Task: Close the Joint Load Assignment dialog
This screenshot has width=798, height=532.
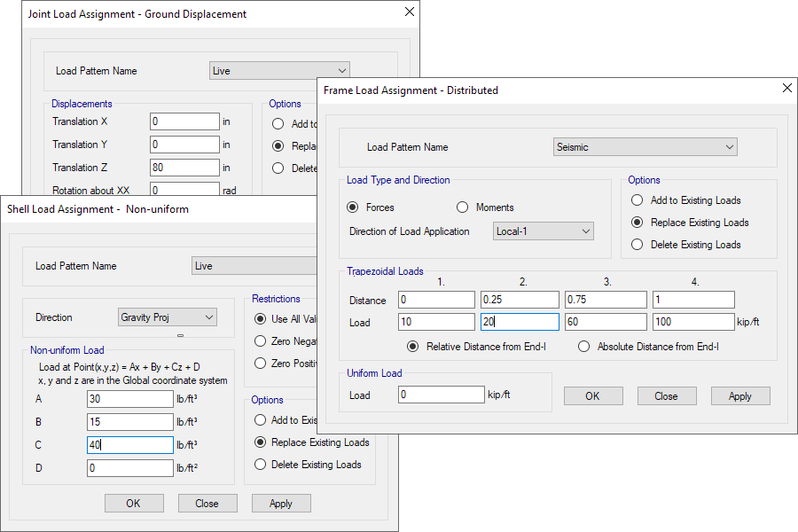Action: [409, 12]
